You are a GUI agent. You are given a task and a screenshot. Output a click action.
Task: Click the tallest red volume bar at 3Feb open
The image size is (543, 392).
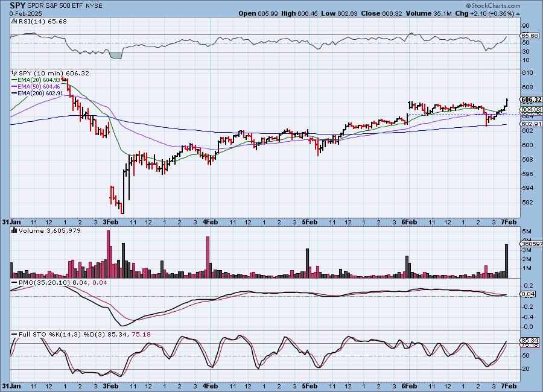tap(109, 254)
